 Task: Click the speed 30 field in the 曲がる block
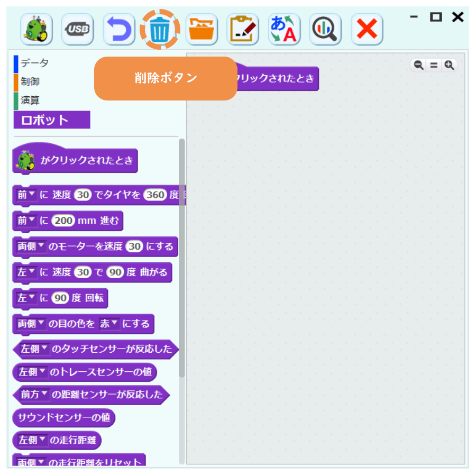pyautogui.click(x=83, y=272)
